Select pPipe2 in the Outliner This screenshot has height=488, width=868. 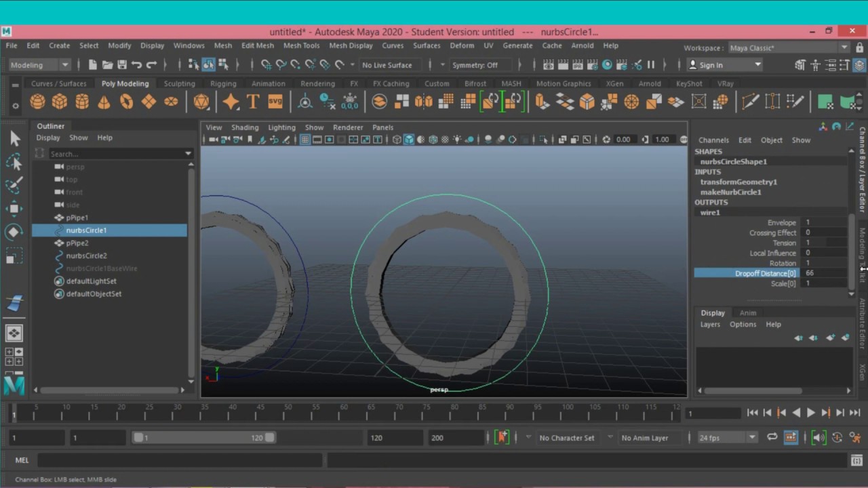click(77, 243)
